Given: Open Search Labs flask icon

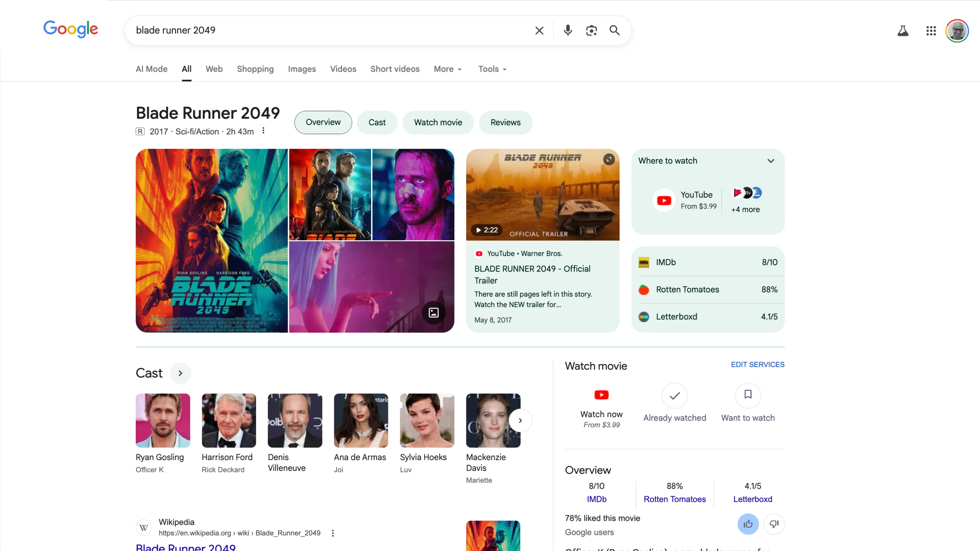Looking at the screenshot, I should (x=903, y=31).
